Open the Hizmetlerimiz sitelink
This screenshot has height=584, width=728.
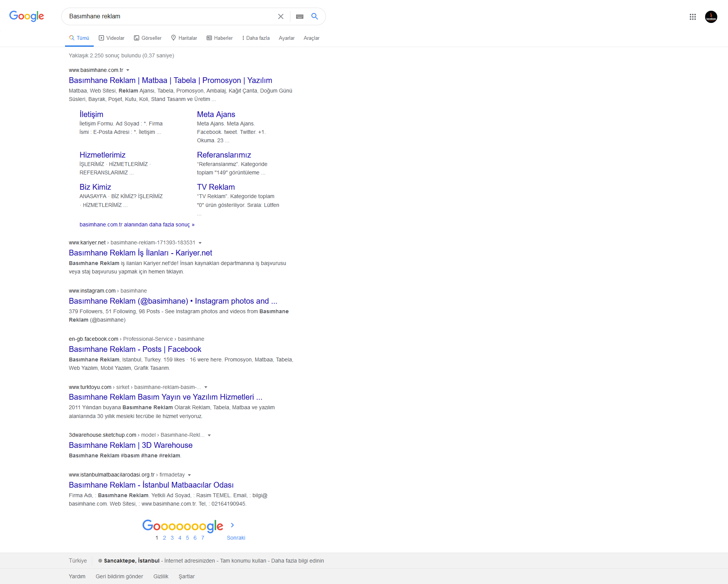(x=103, y=155)
